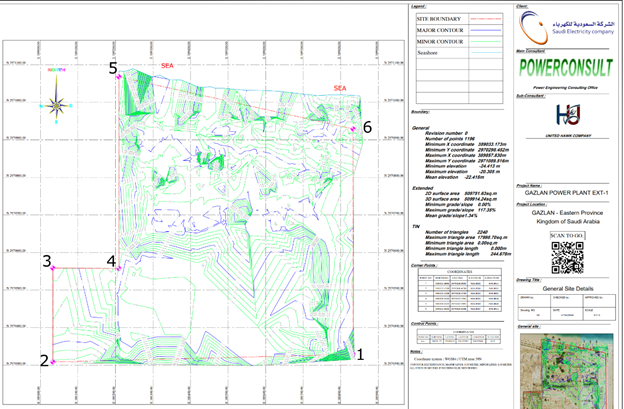
Task: Click the red SITE BOUNDARY legend line
Action: pyautogui.click(x=486, y=19)
